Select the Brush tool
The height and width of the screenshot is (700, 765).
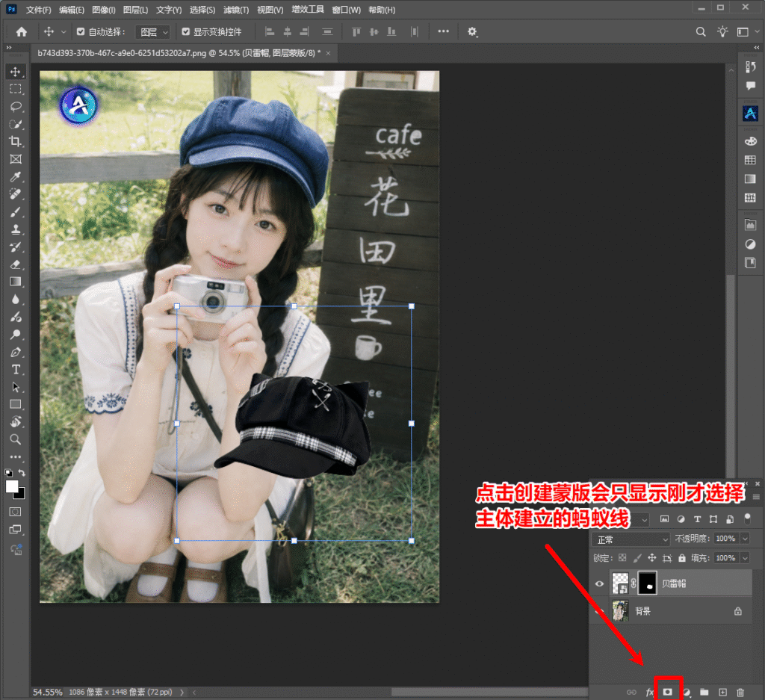point(16,211)
